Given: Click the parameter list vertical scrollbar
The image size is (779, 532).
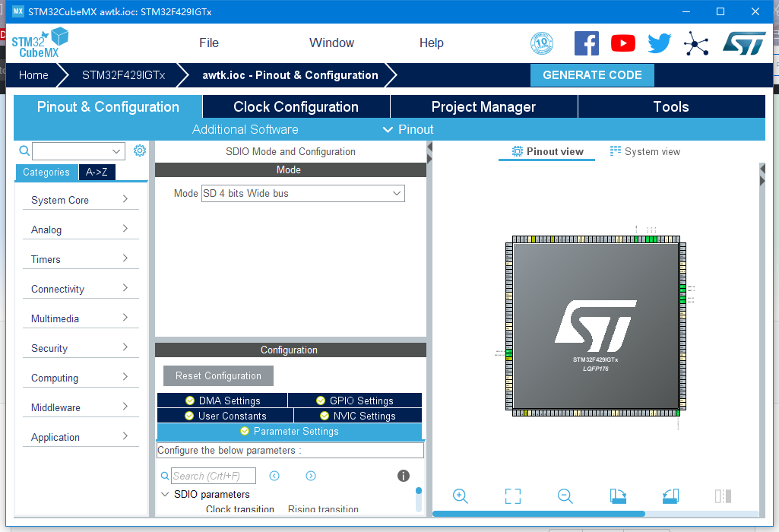Looking at the screenshot, I should (418, 499).
